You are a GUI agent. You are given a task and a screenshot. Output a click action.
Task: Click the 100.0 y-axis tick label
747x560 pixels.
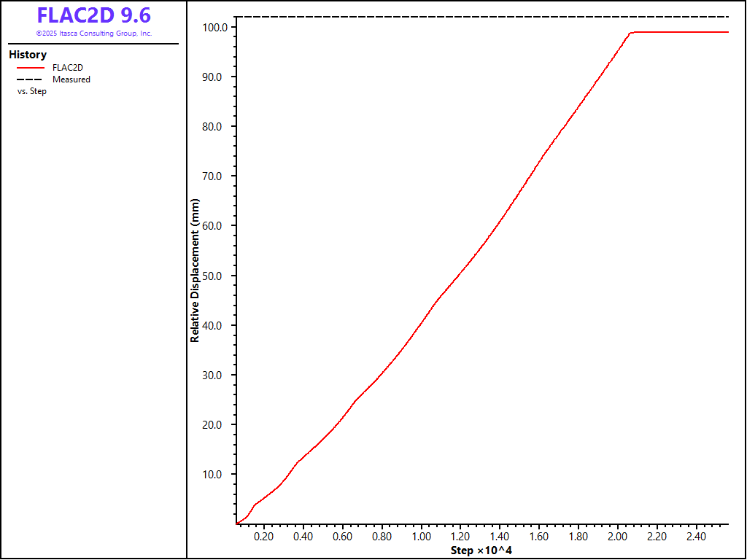(x=216, y=28)
